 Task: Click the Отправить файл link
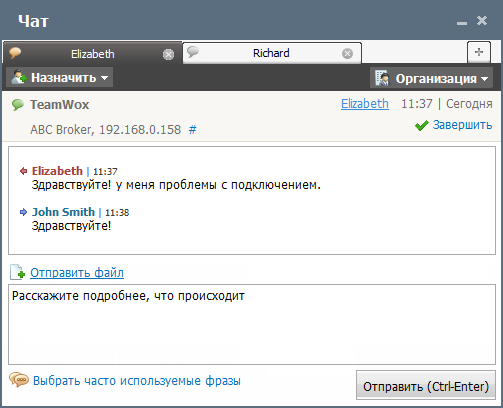tap(77, 273)
